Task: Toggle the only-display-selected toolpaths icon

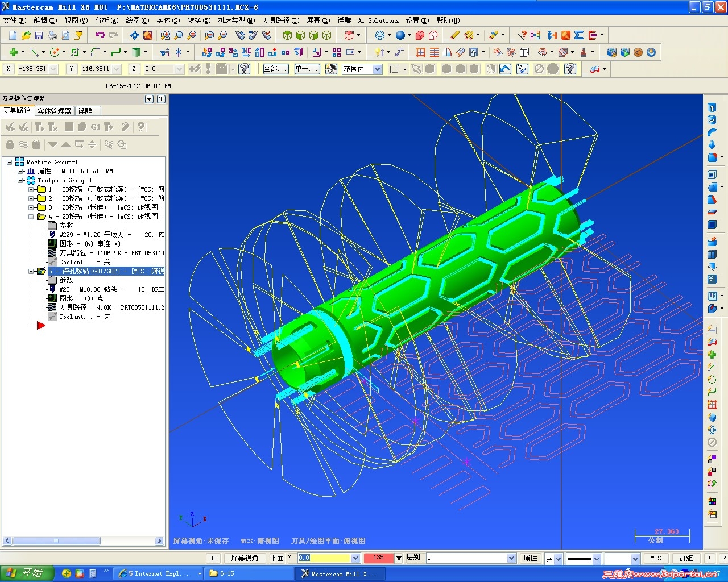Action: coord(109,144)
